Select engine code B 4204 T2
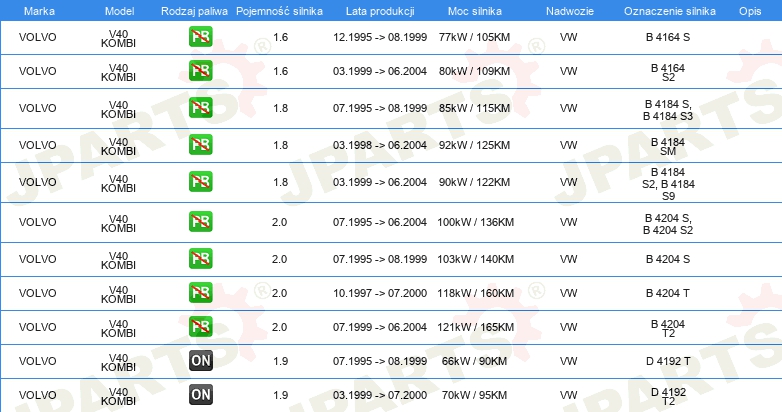The image size is (782, 412). point(668,329)
